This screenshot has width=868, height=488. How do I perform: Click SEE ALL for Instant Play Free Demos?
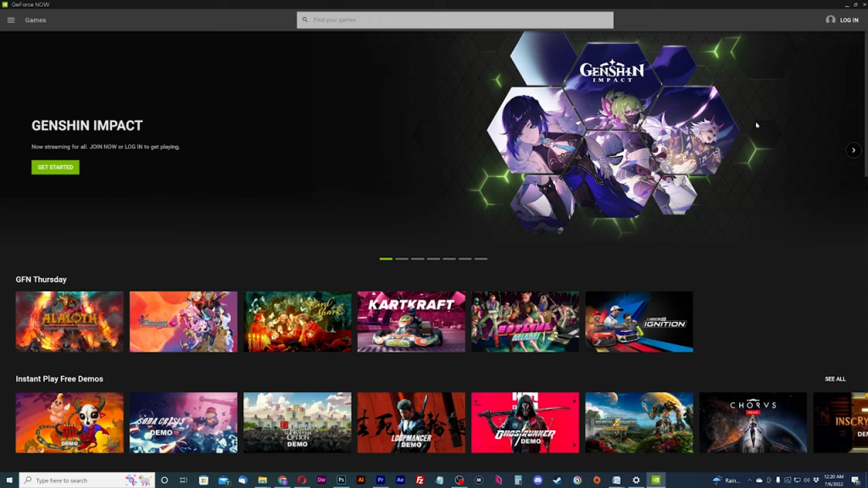[x=835, y=379]
